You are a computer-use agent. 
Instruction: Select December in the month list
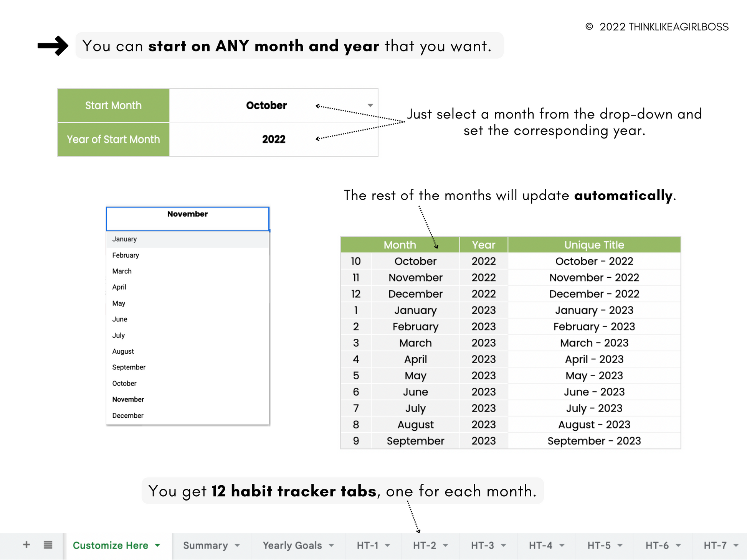(x=127, y=415)
